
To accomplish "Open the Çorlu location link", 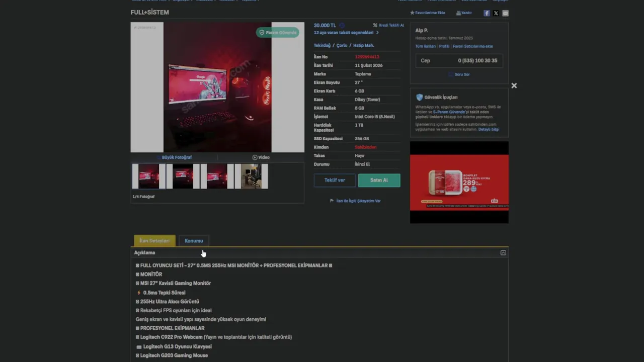I will click(342, 45).
